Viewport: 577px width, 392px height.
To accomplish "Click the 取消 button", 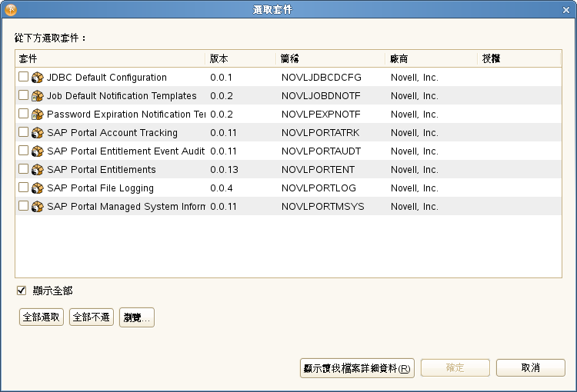I will [x=530, y=367].
